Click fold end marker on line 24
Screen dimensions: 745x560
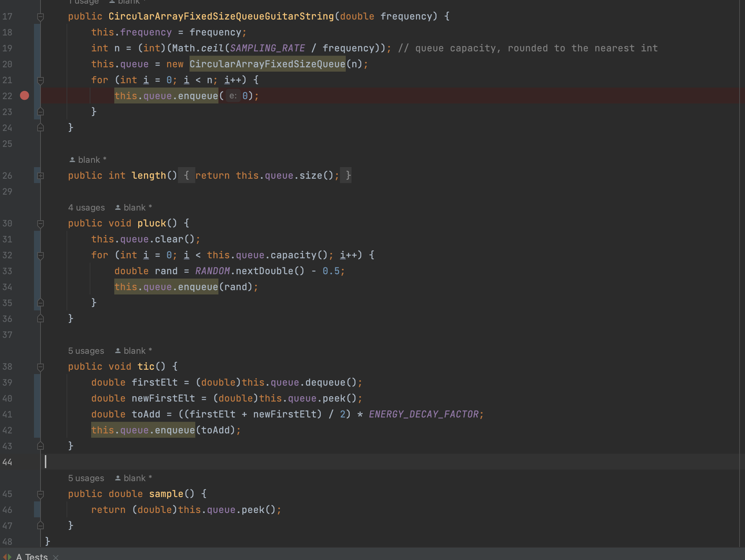pyautogui.click(x=41, y=128)
